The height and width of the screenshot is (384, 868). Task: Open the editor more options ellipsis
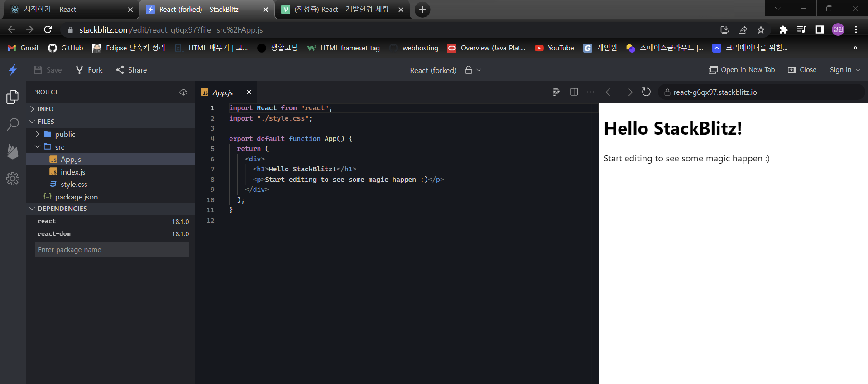(590, 92)
